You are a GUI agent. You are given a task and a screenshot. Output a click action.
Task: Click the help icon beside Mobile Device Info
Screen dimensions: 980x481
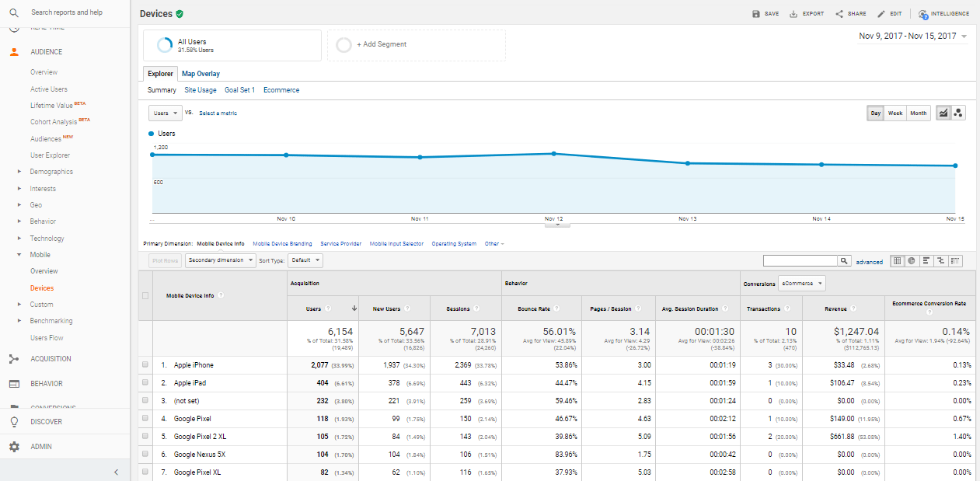(221, 295)
